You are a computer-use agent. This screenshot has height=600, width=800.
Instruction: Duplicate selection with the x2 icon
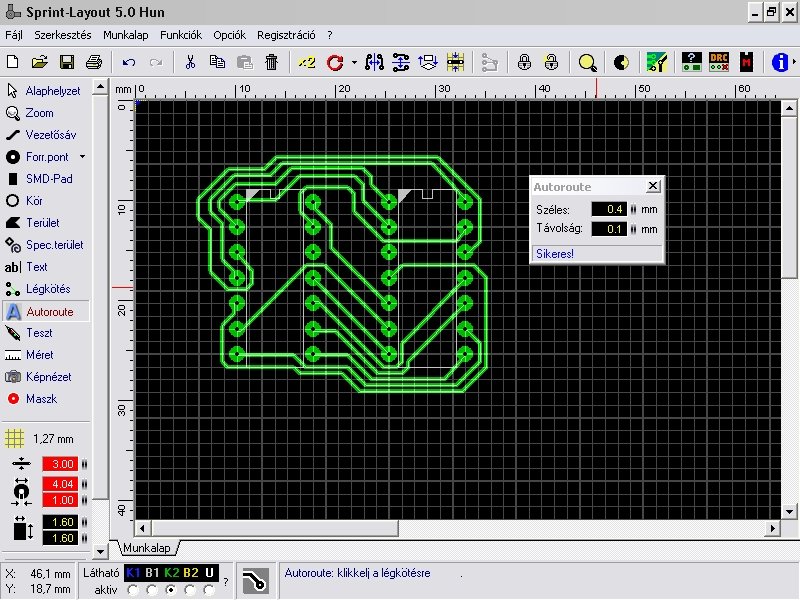[307, 62]
